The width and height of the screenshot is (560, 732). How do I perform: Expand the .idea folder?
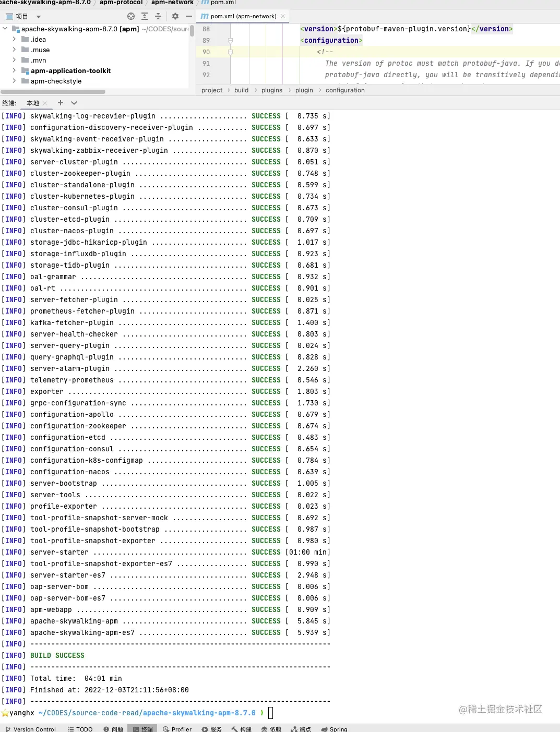pyautogui.click(x=14, y=39)
